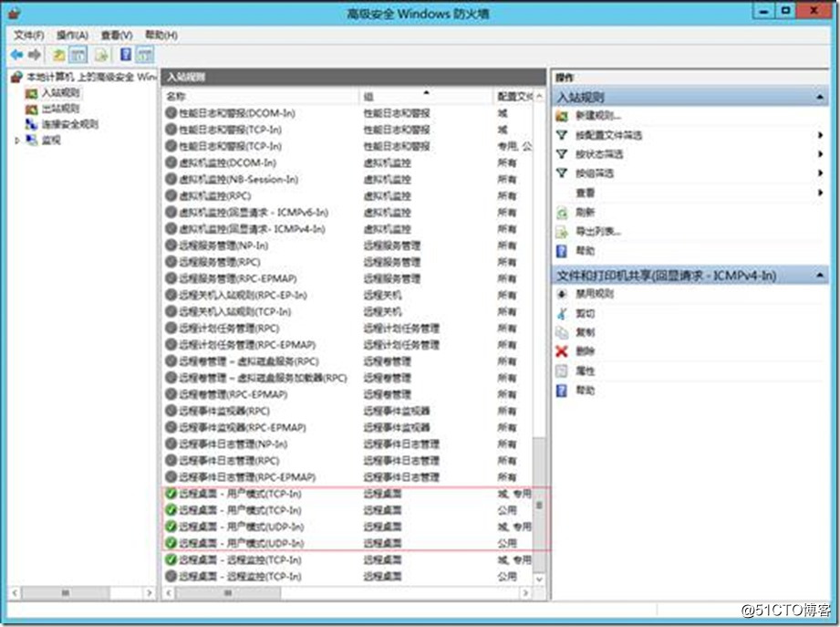This screenshot has width=840, height=627.
Task: Sort by the 配置文件 column header
Action: (x=513, y=97)
